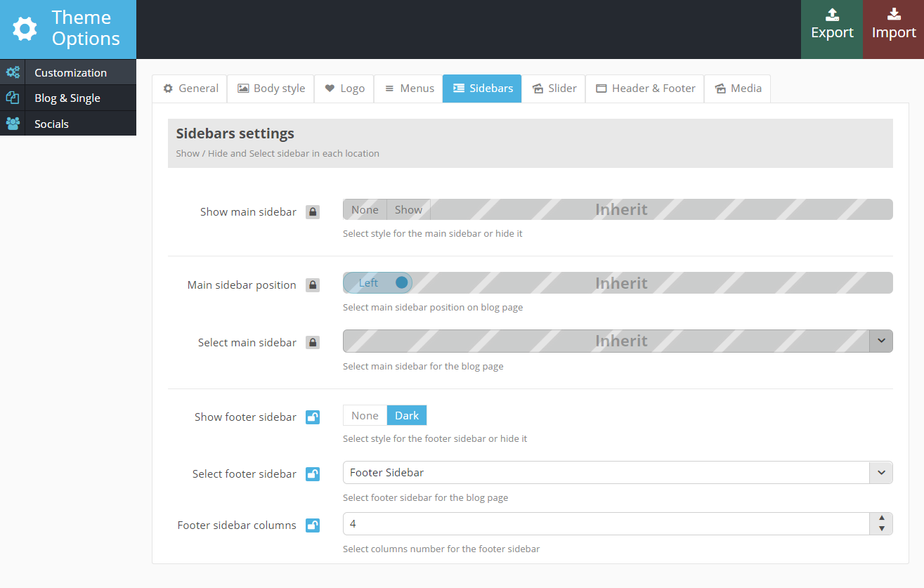Open the Body style tab
The image size is (924, 588).
click(271, 89)
